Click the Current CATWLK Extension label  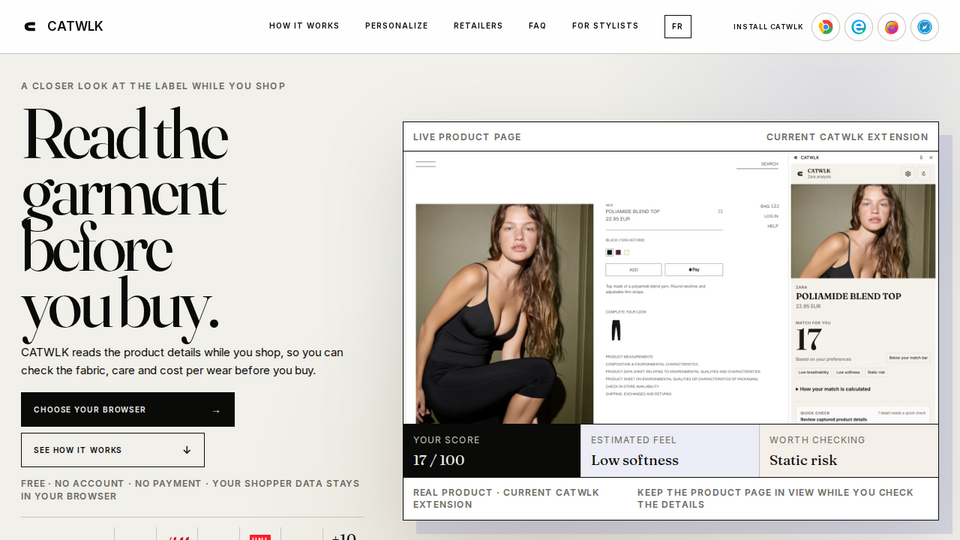point(847,137)
